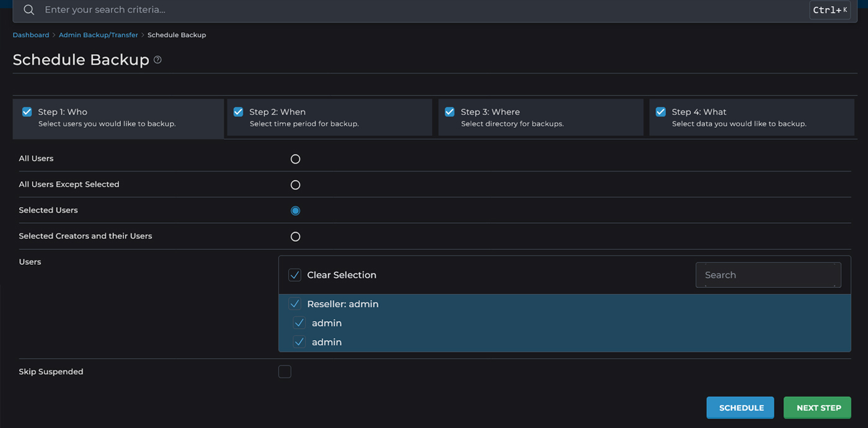Open the Dashboard breadcrumb link
The width and height of the screenshot is (868, 428).
[x=31, y=35]
